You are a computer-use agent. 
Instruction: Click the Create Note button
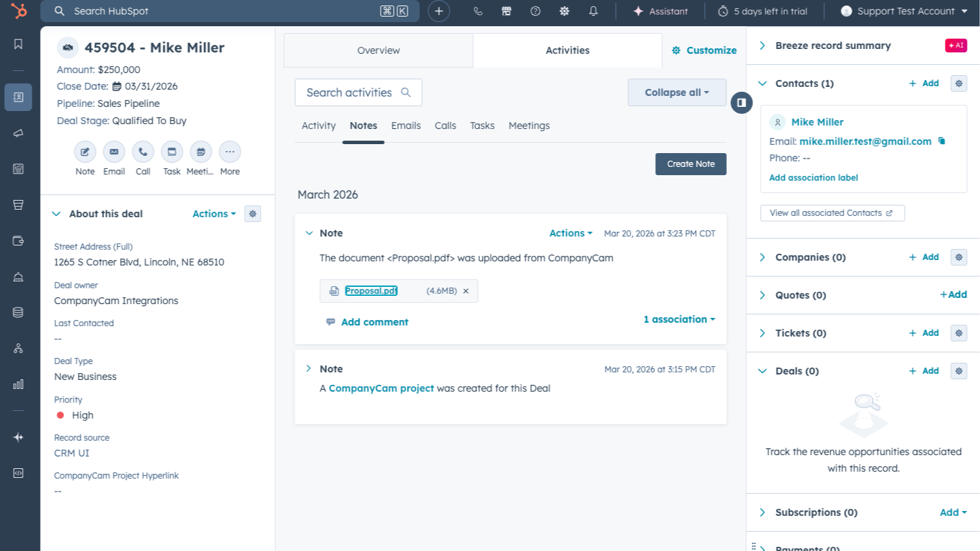pos(690,164)
